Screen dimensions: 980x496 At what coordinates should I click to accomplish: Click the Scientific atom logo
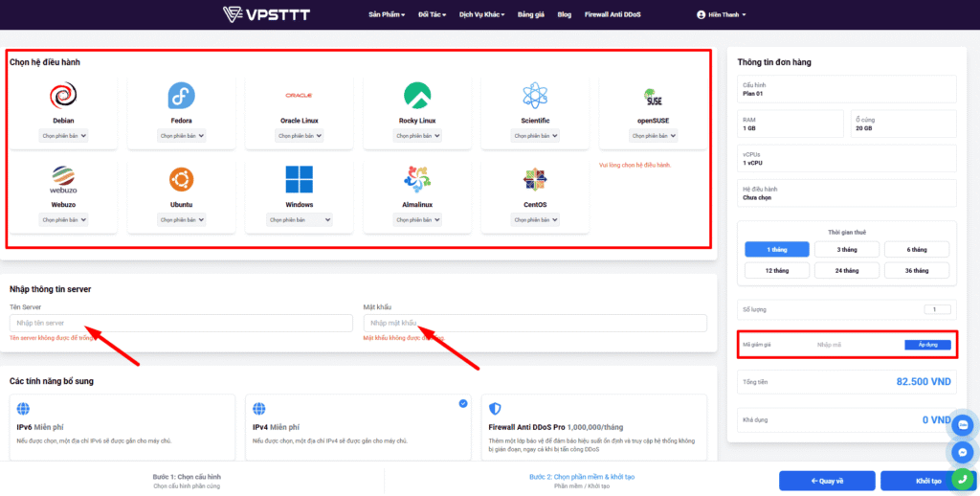pos(535,96)
